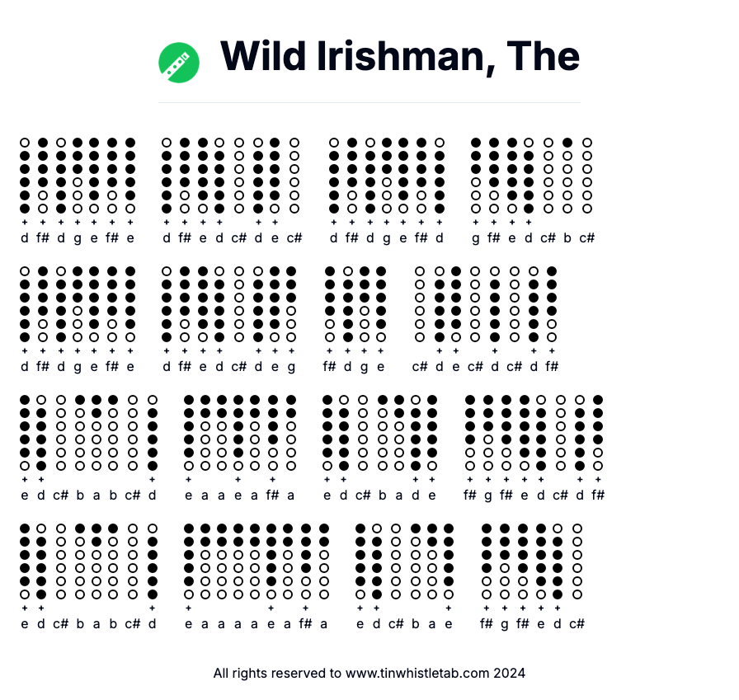This screenshot has width=739, height=700.
Task: Click the "Wild Irishman, The" song title
Action: point(400,56)
